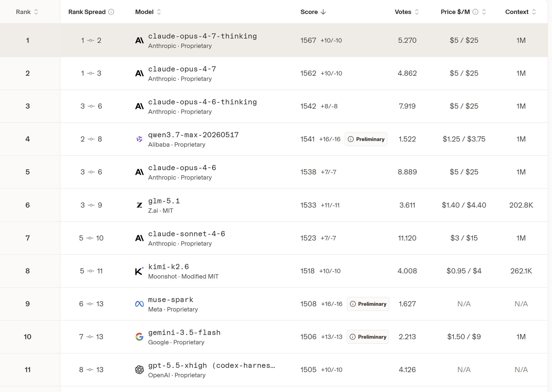The height and width of the screenshot is (392, 552).
Task: Click the Preliminary badge on the muse-spark row
Action: coord(368,304)
